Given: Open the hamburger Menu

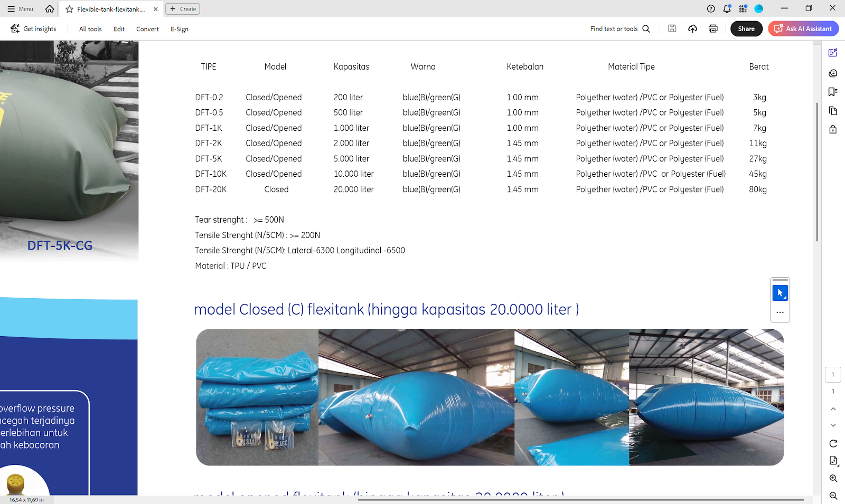Looking at the screenshot, I should pyautogui.click(x=20, y=9).
